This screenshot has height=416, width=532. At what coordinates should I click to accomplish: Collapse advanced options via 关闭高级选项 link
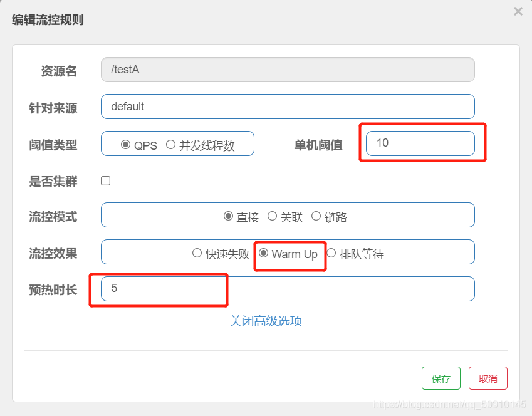[x=266, y=321]
